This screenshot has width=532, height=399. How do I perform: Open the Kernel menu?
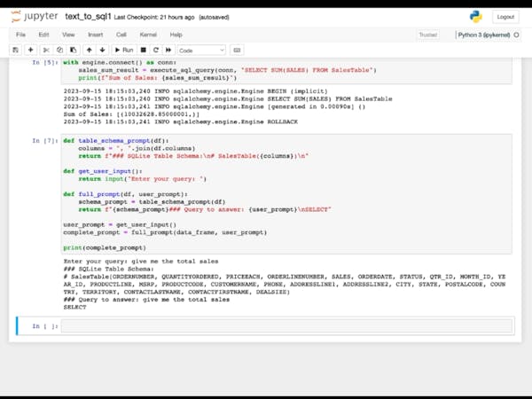click(x=148, y=35)
